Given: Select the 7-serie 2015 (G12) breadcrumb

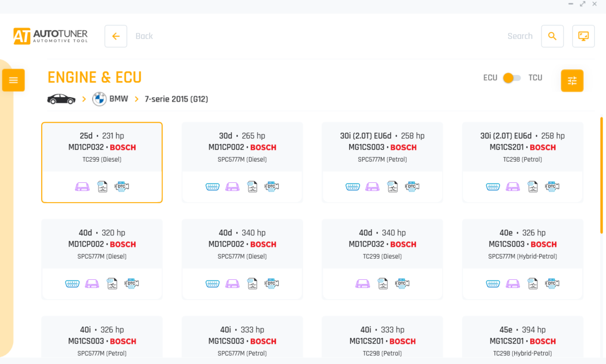Looking at the screenshot, I should (x=176, y=99).
